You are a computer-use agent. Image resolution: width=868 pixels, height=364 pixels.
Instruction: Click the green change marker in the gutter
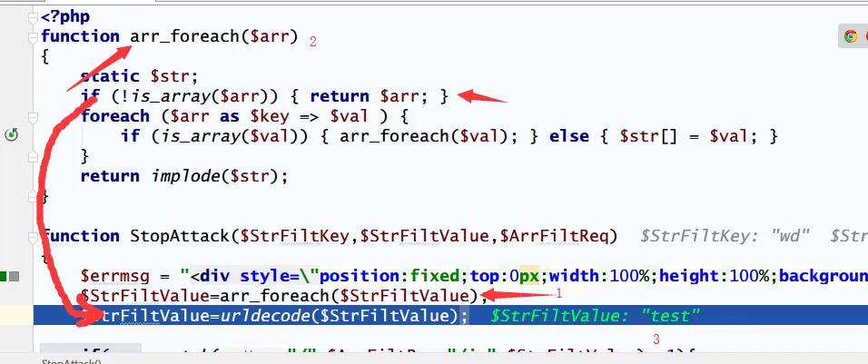pos(5,276)
